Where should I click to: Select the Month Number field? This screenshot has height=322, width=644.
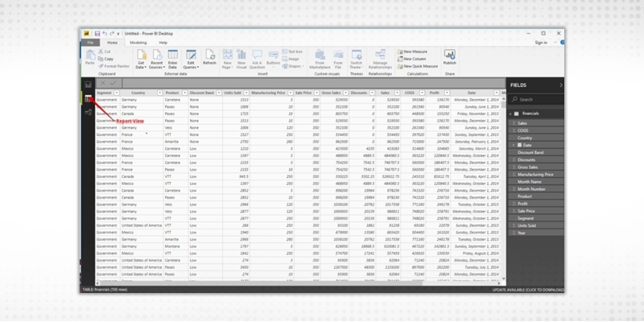[x=535, y=189]
